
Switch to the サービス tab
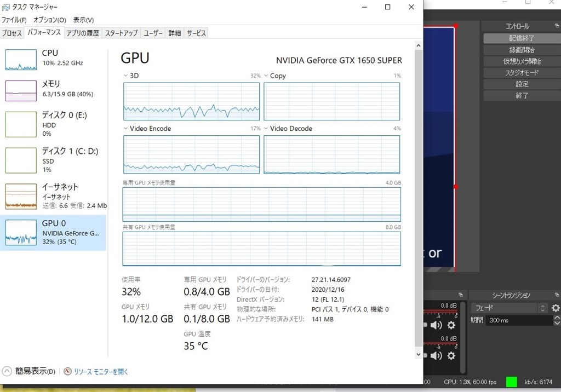pos(197,33)
